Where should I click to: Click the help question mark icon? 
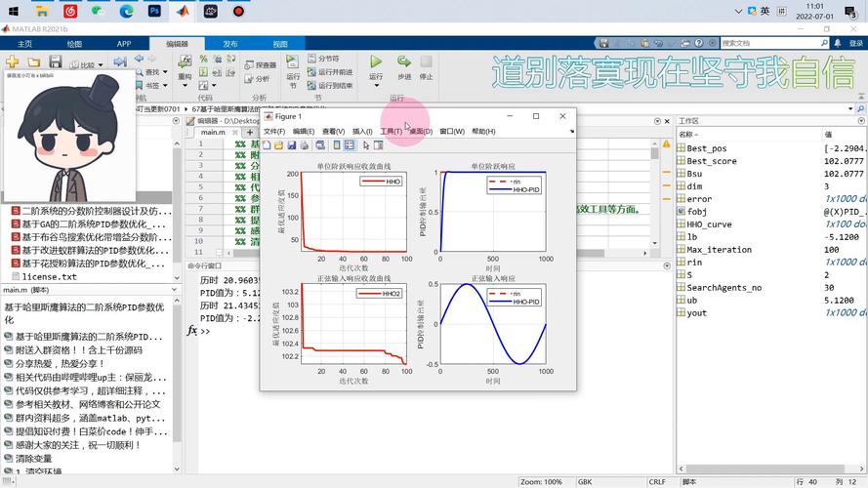(x=699, y=43)
